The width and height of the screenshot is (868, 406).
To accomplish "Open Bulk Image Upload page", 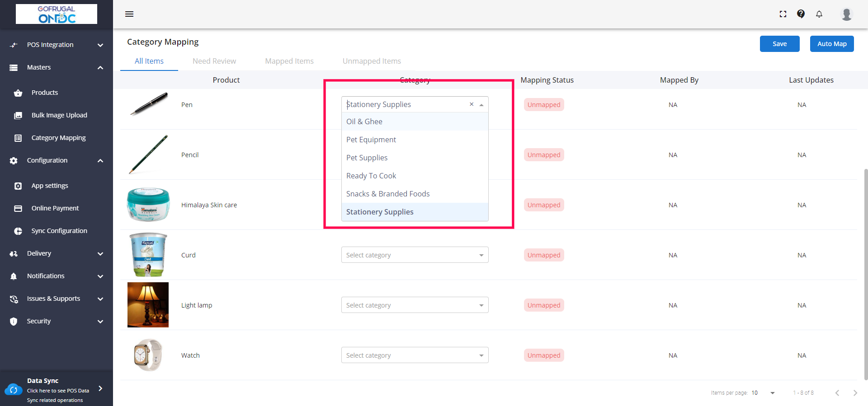I will coord(59,115).
